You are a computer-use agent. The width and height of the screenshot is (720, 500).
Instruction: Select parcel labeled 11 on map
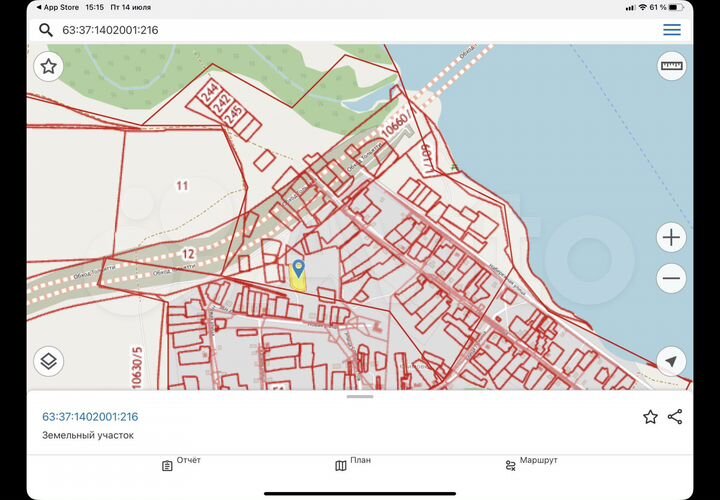[182, 185]
